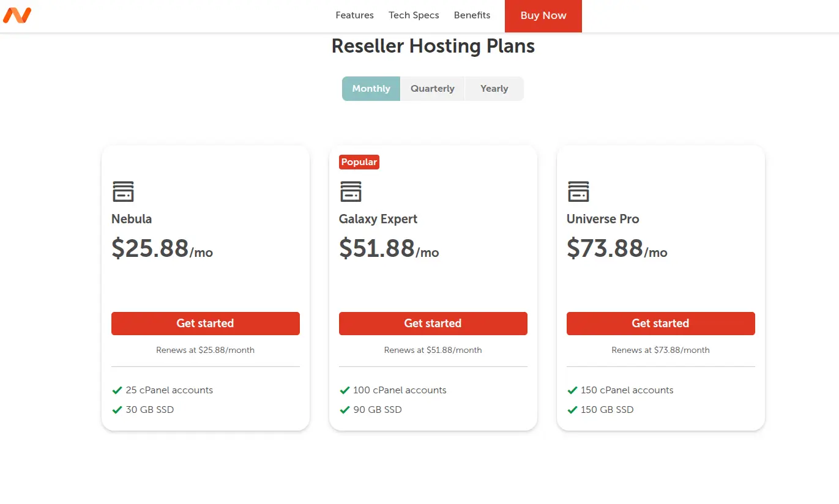Open the Features nav item
The height and width of the screenshot is (504, 839).
point(354,15)
